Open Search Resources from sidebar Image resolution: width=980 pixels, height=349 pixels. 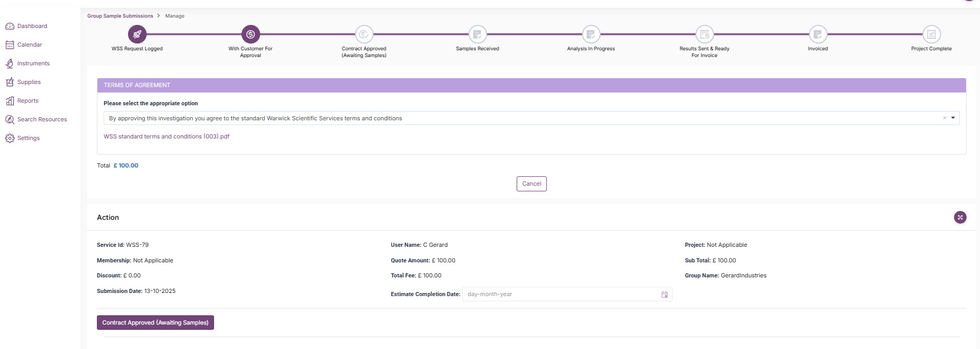coord(42,119)
